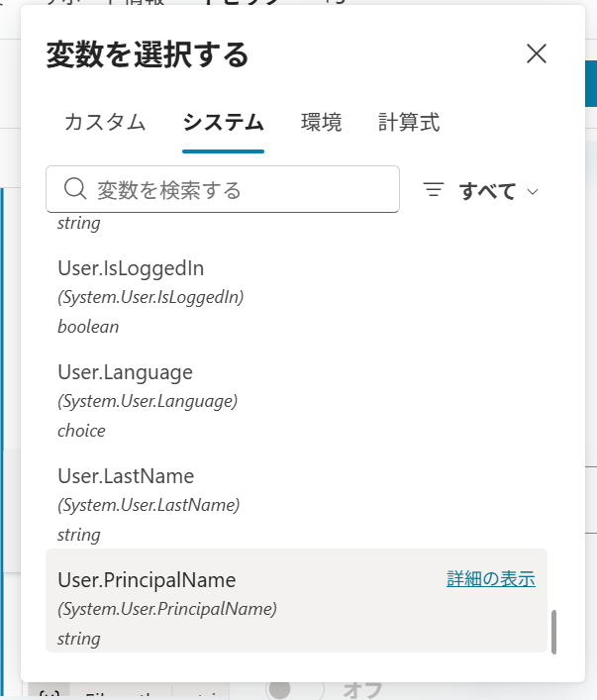Click the variable list scrollbar thumb
Screen dimensions: 597x700
tap(553, 631)
